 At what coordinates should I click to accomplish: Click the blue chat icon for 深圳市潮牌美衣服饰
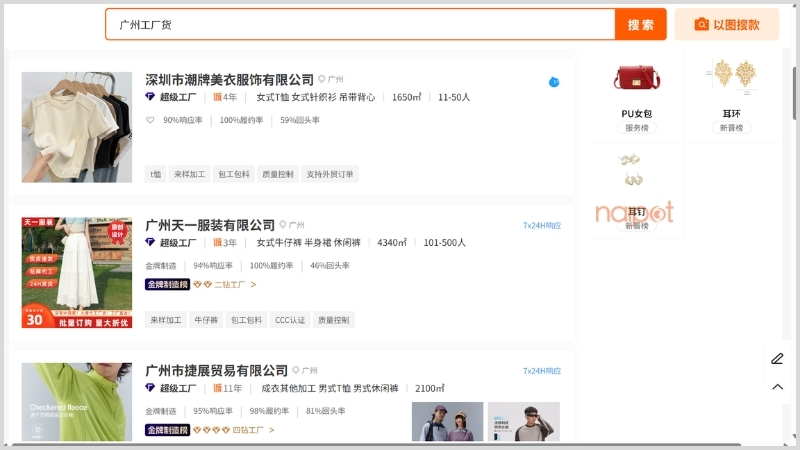click(553, 82)
